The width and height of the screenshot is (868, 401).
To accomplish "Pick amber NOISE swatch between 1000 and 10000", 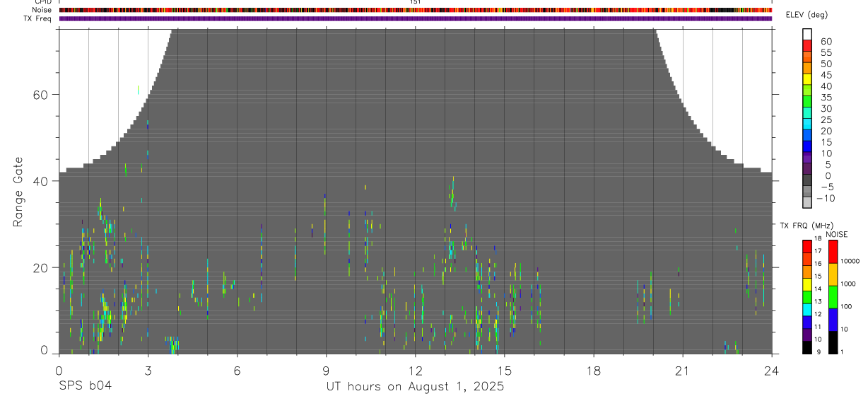I will tap(833, 274).
